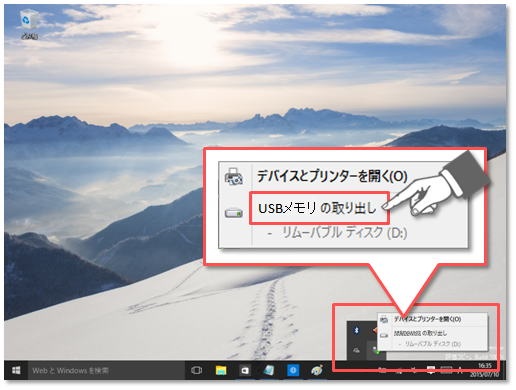Open the Recycle Bin desktop icon
Screen dimensions: 516x390
(29, 25)
